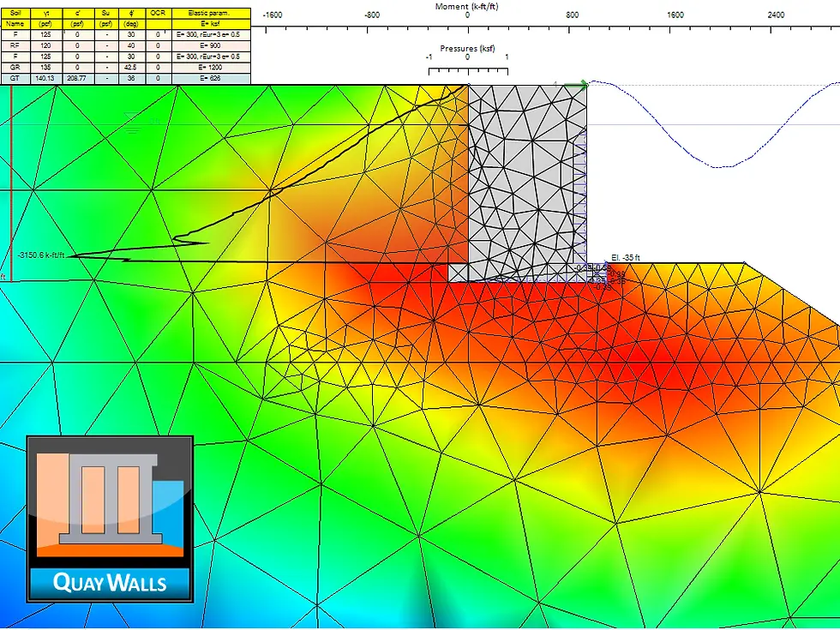The height and width of the screenshot is (630, 840).
Task: Click the 140.13 unit weight cell
Action: (45, 77)
